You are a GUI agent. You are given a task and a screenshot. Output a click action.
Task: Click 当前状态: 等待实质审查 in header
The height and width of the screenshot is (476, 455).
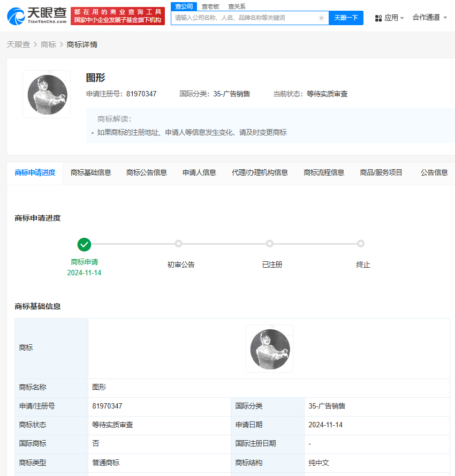[x=310, y=94]
